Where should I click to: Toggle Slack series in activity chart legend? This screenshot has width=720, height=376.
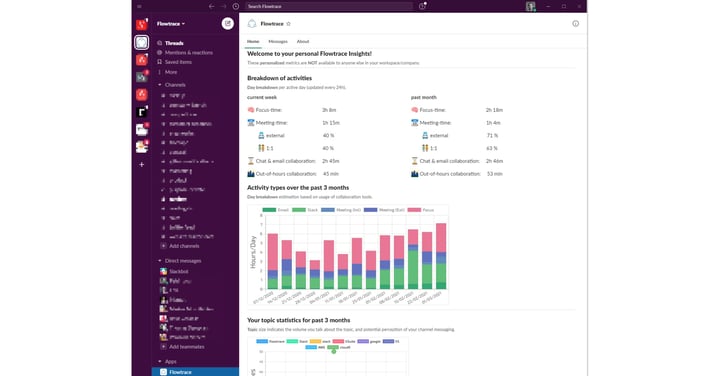coord(305,210)
